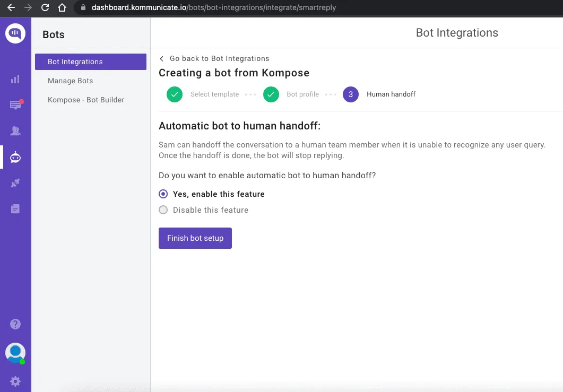Click the browser back arrow
The width and height of the screenshot is (563, 392).
(11, 7)
